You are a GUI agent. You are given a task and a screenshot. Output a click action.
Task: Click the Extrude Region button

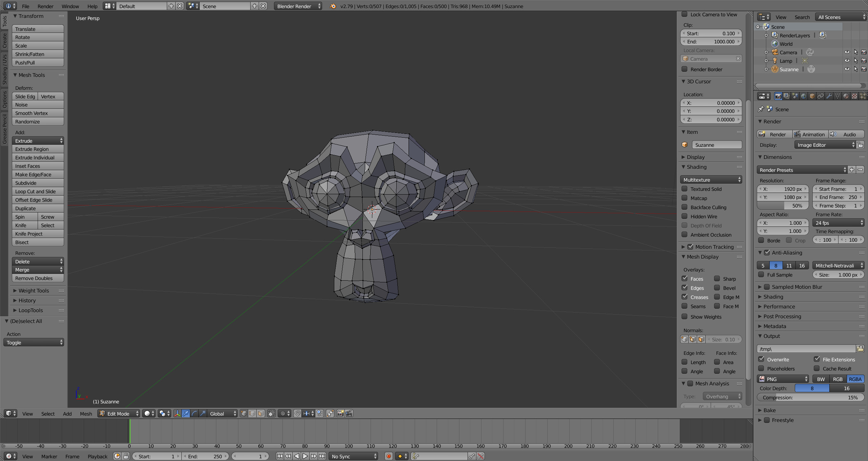38,149
